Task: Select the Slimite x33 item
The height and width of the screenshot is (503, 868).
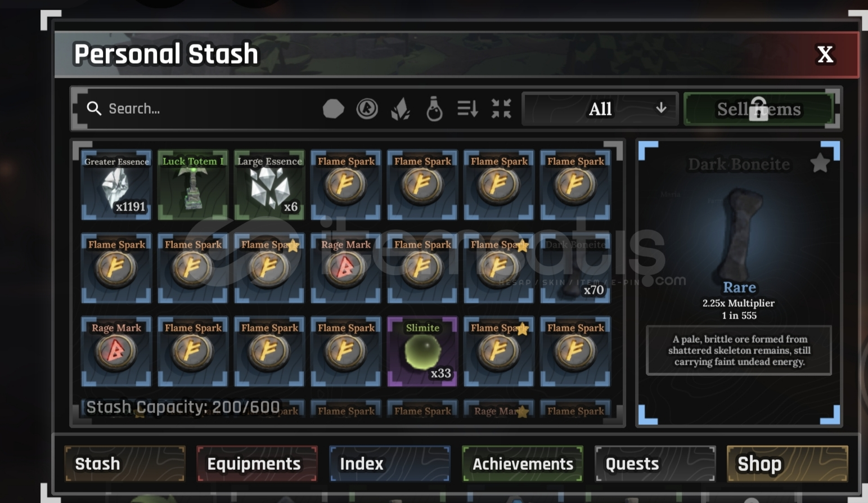Action: click(422, 351)
